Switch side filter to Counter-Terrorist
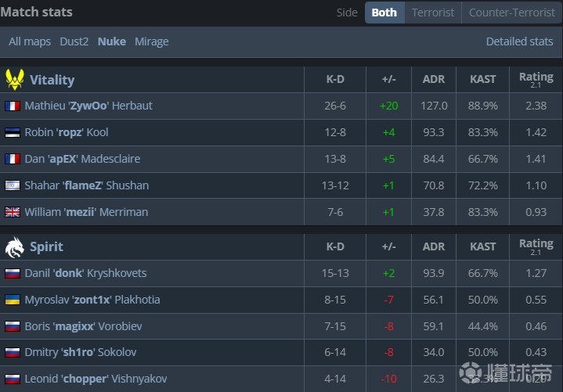563x392 pixels. click(511, 13)
